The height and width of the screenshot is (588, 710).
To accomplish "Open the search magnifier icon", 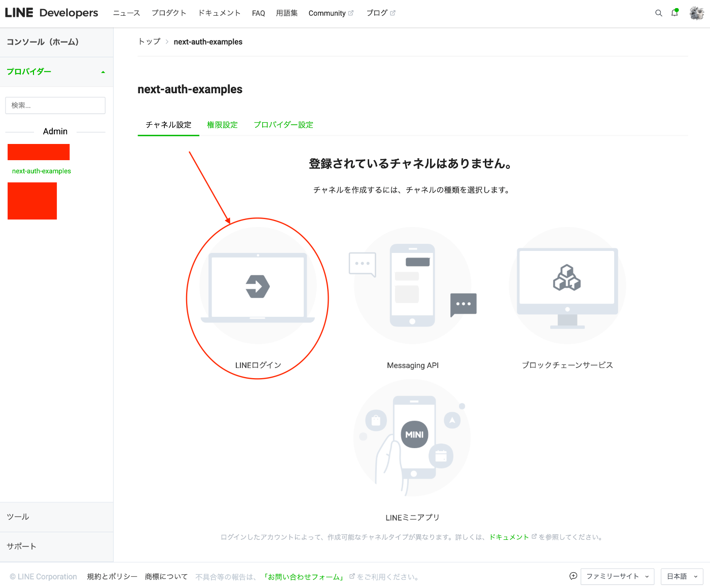I will [659, 13].
